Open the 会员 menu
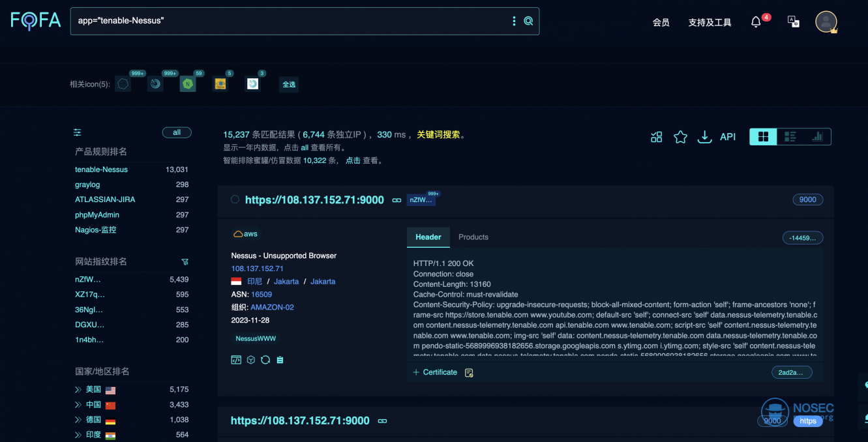The image size is (868, 442). point(661,22)
